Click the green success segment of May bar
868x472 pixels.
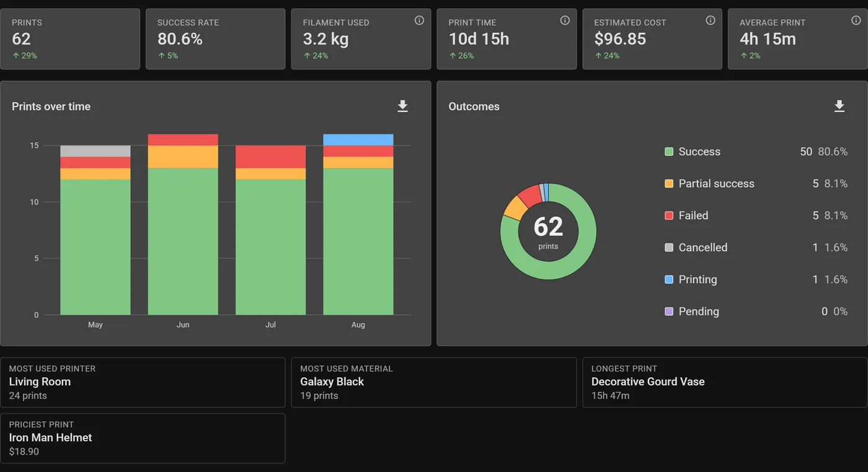95,247
